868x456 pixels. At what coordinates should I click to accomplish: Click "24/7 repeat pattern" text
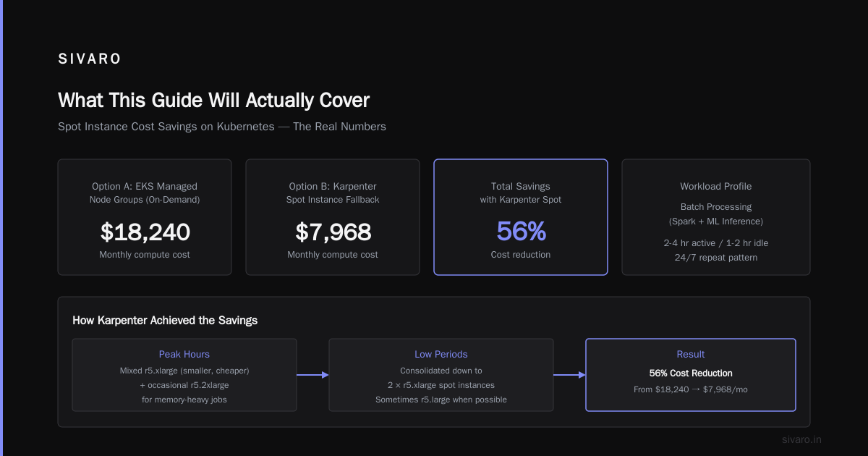click(x=716, y=257)
